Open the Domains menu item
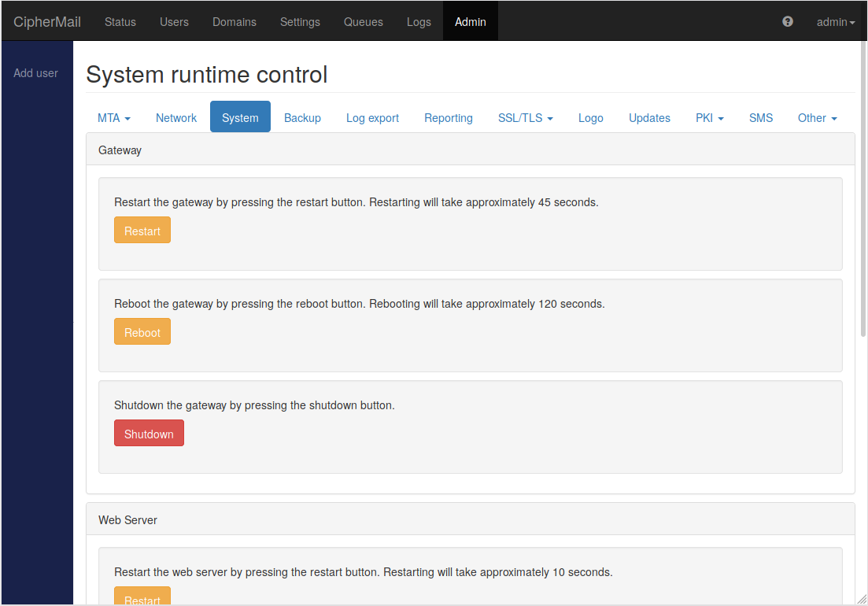 (x=235, y=22)
